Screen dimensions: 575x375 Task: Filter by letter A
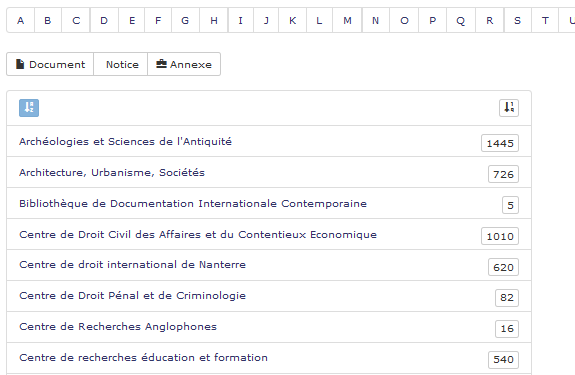coord(21,21)
